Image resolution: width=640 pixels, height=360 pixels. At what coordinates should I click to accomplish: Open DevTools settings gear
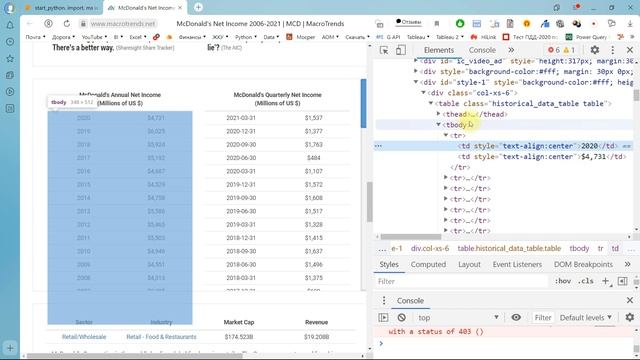click(595, 50)
